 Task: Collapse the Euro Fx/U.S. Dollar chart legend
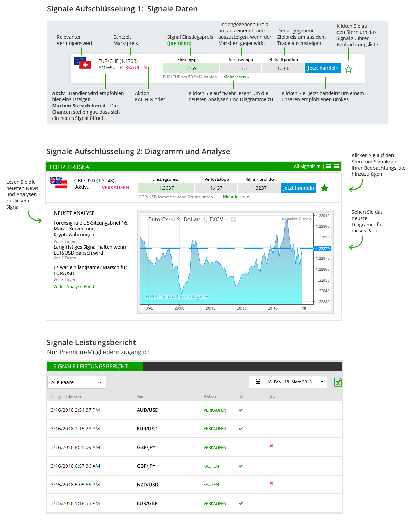point(144,219)
